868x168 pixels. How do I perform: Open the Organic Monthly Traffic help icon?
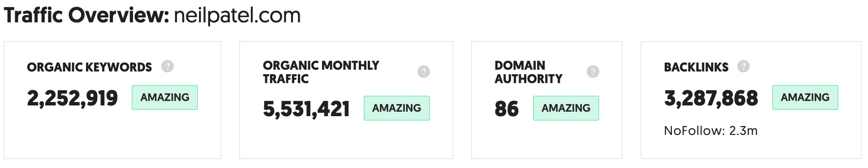[x=424, y=71]
